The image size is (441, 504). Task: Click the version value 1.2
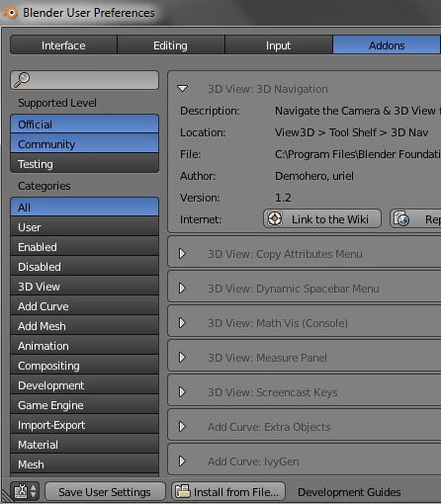(x=283, y=198)
